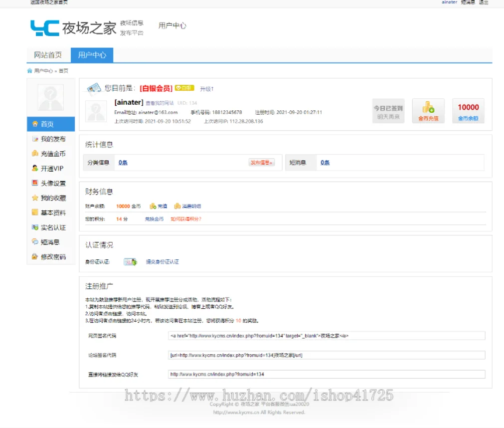Click the lock icon for 修改密码
This screenshot has width=504, height=428.
[x=35, y=257]
